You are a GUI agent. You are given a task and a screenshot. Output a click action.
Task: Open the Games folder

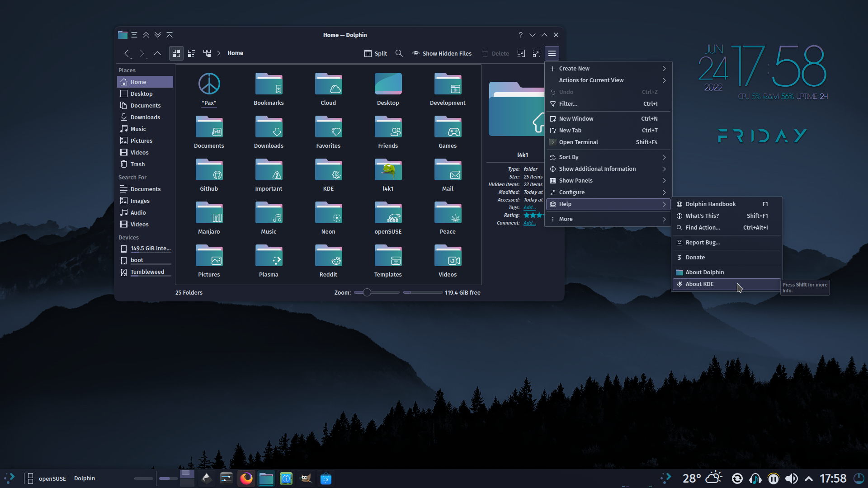click(448, 132)
